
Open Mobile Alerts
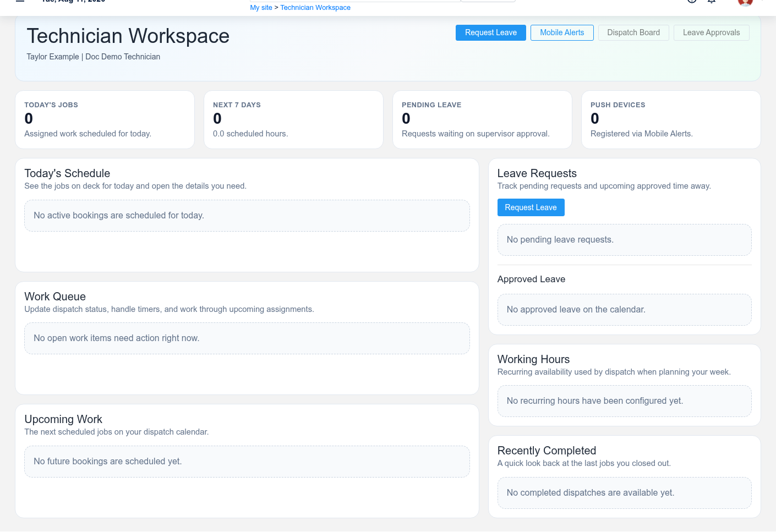pos(562,32)
